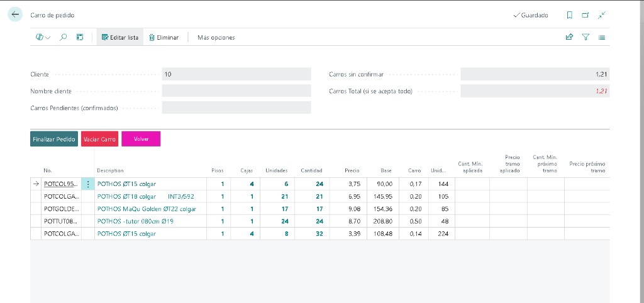The width and height of the screenshot is (644, 303).
Task: Click the bookmark icon near Guardado
Action: (569, 15)
